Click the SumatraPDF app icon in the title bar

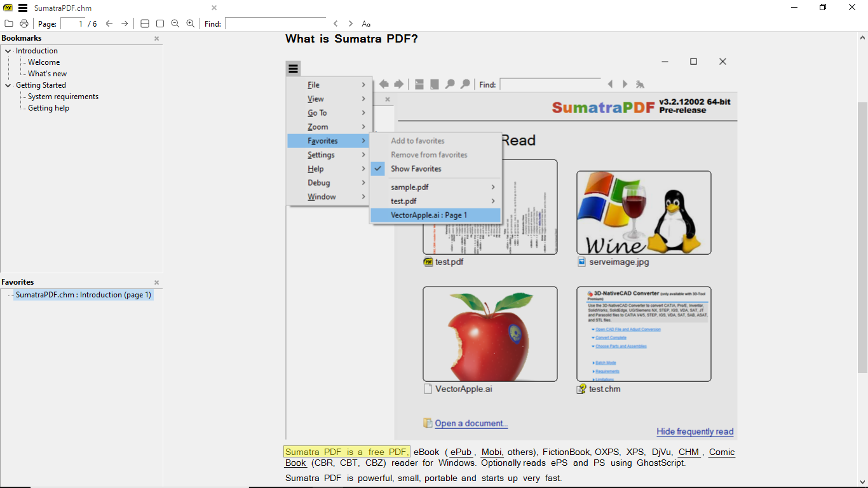point(8,8)
